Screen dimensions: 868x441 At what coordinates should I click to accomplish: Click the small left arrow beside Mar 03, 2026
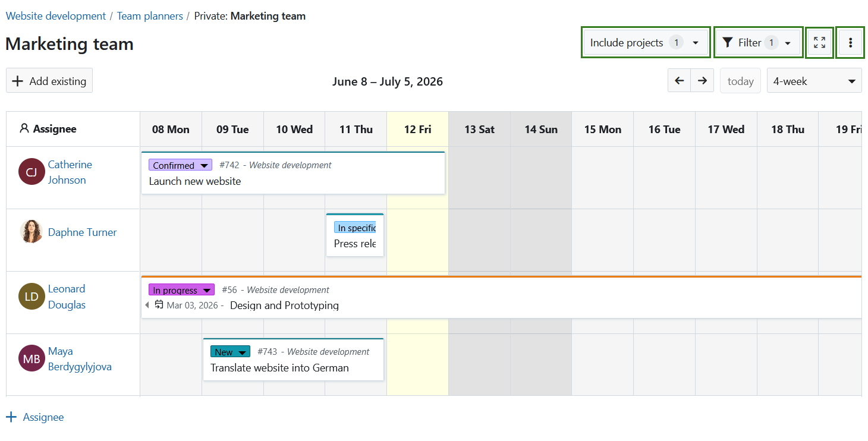click(x=147, y=305)
